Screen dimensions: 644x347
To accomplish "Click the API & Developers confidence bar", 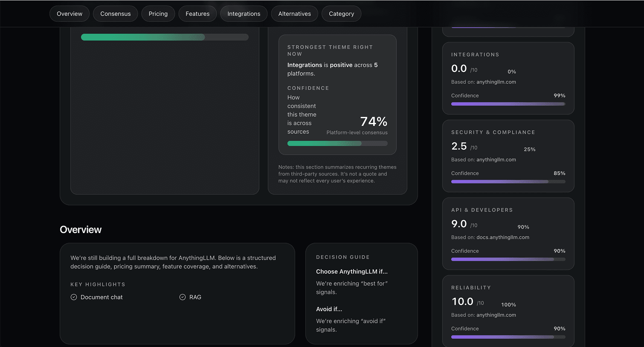I will [508, 259].
